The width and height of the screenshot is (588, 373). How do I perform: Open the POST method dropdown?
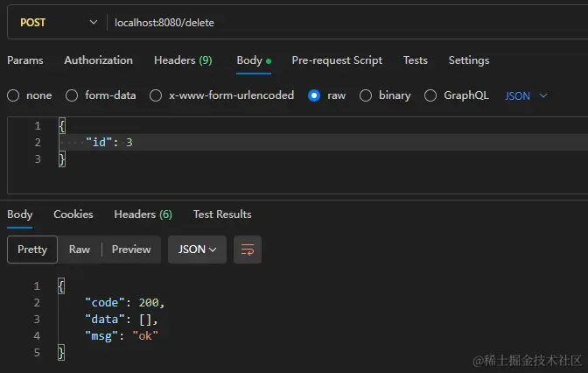58,23
